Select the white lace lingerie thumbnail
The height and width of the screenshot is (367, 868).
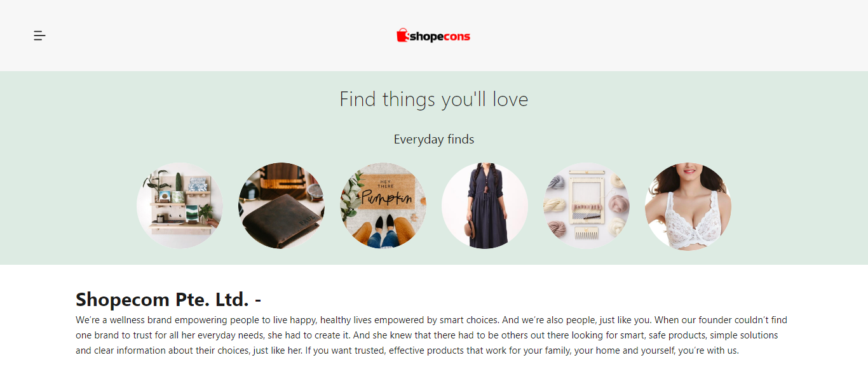click(688, 206)
